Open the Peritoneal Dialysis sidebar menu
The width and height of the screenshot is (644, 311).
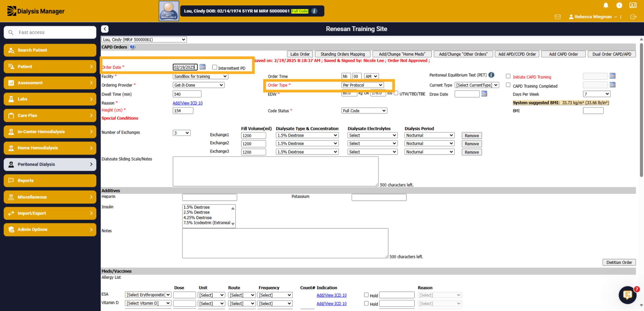pyautogui.click(x=50, y=164)
